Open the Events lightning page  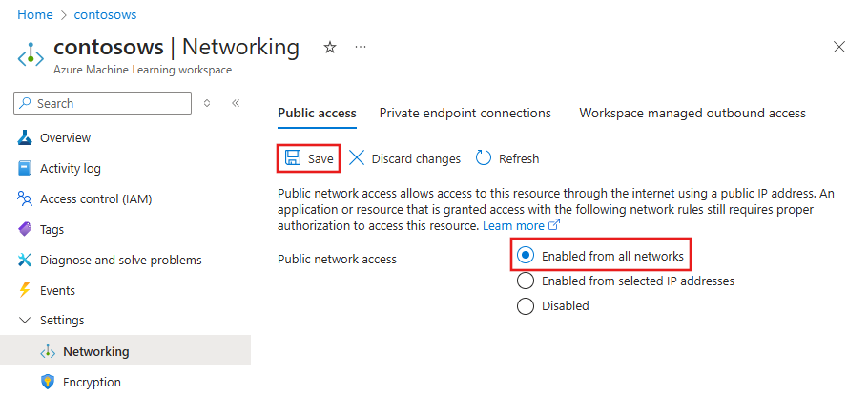point(57,291)
